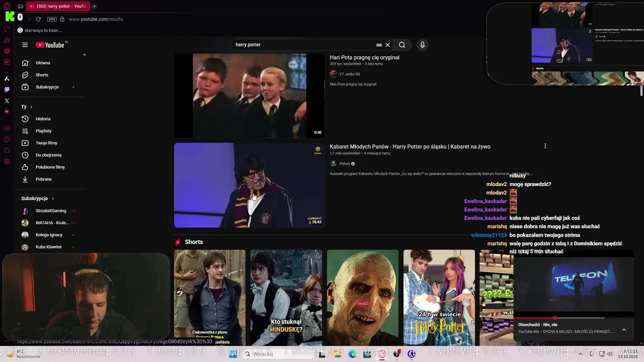The image size is (644, 362).
Task: Open Playlisty in the sidebar
Action: click(x=44, y=131)
